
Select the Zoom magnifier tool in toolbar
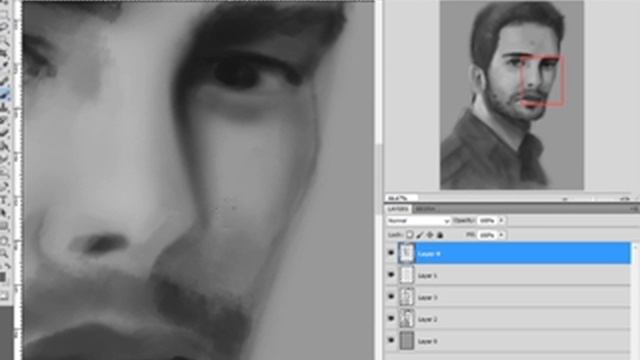[4, 254]
